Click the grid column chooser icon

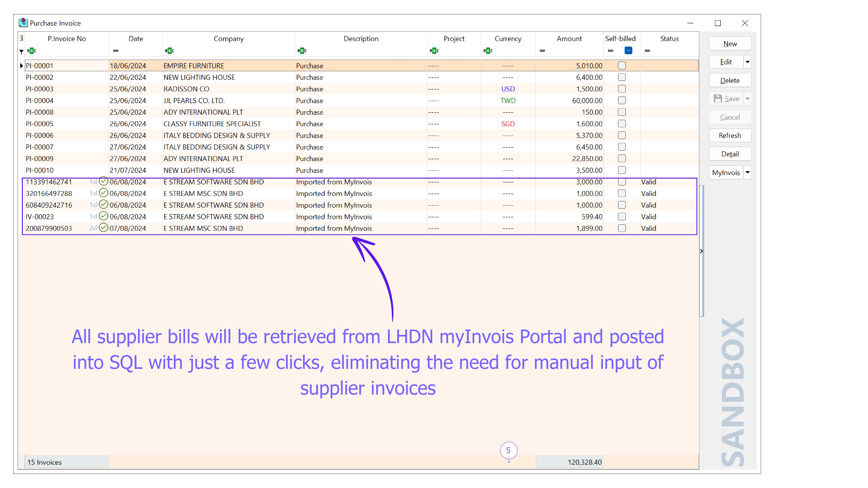[21, 38]
